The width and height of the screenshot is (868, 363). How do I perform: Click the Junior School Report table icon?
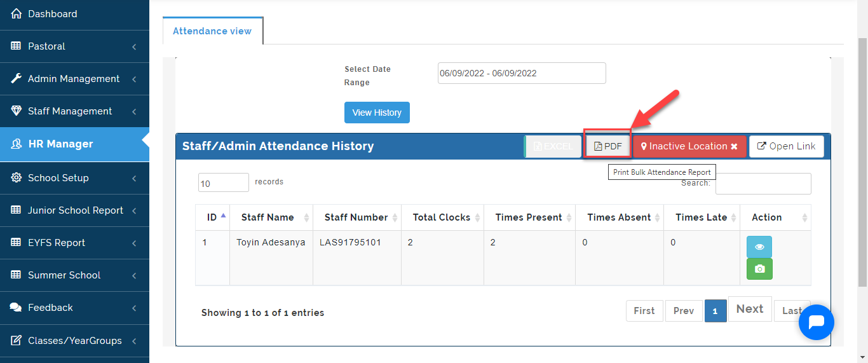[17, 210]
